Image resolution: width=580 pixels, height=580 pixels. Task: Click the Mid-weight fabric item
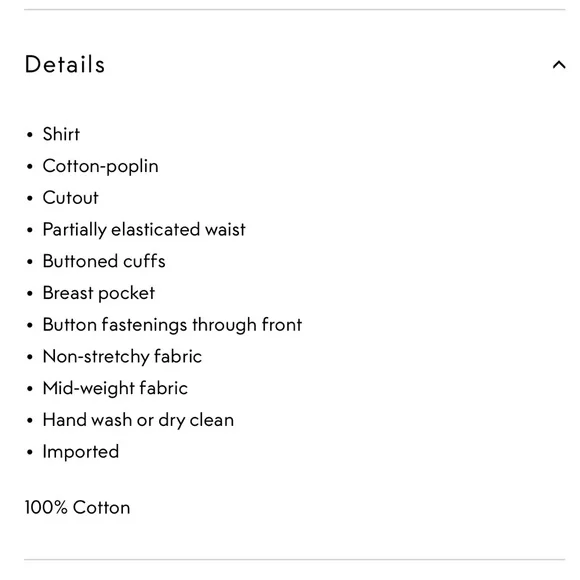115,389
